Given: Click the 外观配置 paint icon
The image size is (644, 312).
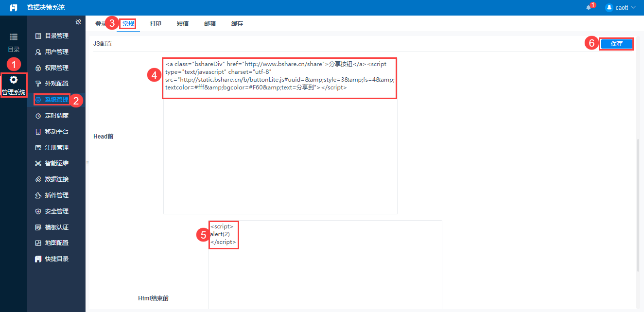Looking at the screenshot, I should [x=38, y=84].
